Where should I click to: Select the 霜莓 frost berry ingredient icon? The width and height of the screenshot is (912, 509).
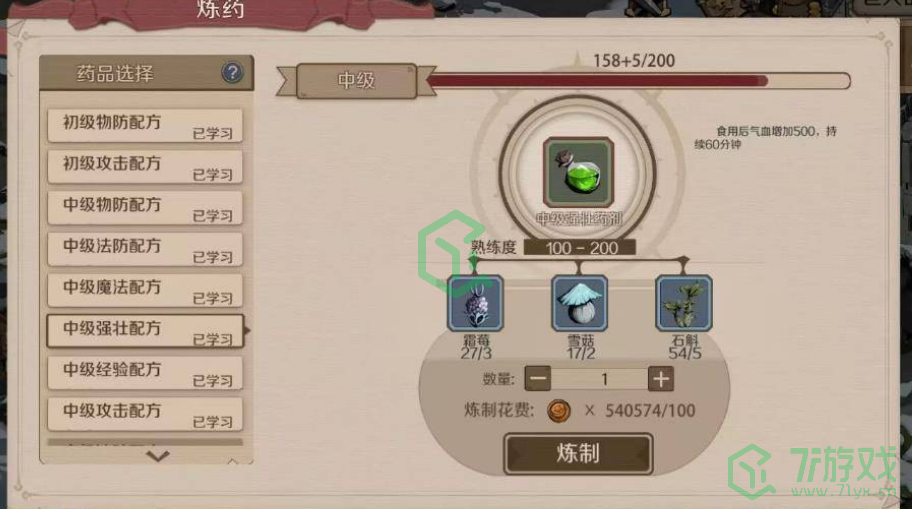click(475, 303)
